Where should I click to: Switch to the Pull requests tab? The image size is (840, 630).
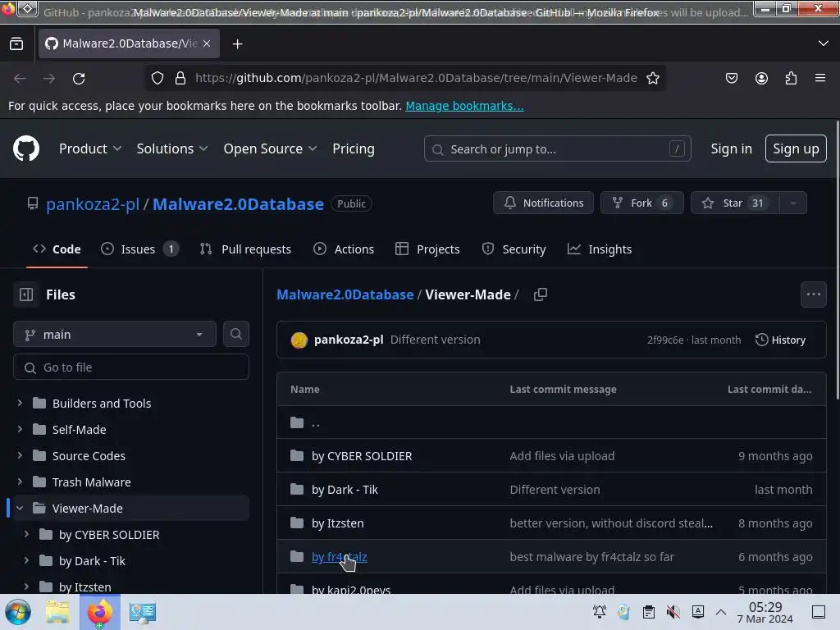coord(245,249)
